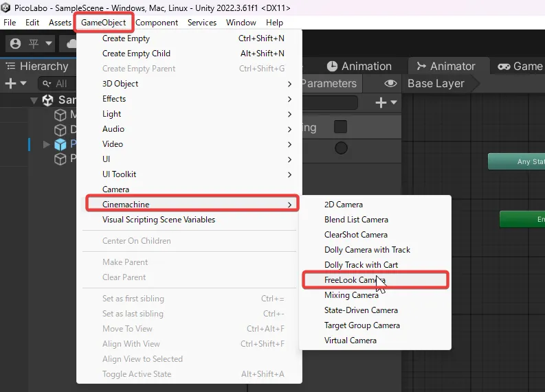The height and width of the screenshot is (392, 545).
Task: Select the SampleScene Unity scene icon
Action: (x=47, y=100)
